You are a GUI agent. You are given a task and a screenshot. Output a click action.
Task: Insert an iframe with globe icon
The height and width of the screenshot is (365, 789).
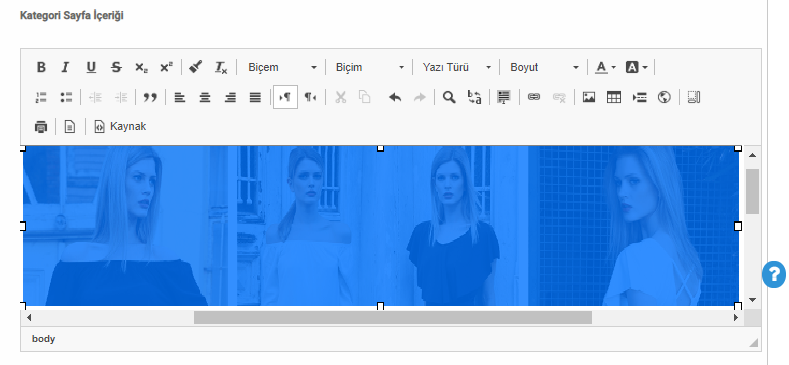(x=664, y=97)
